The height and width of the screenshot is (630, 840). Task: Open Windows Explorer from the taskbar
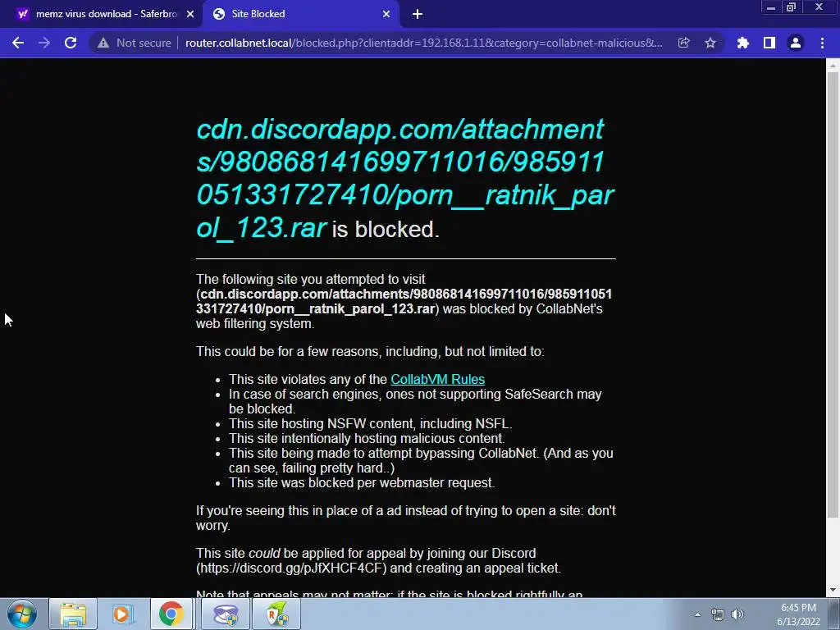[x=73, y=614]
